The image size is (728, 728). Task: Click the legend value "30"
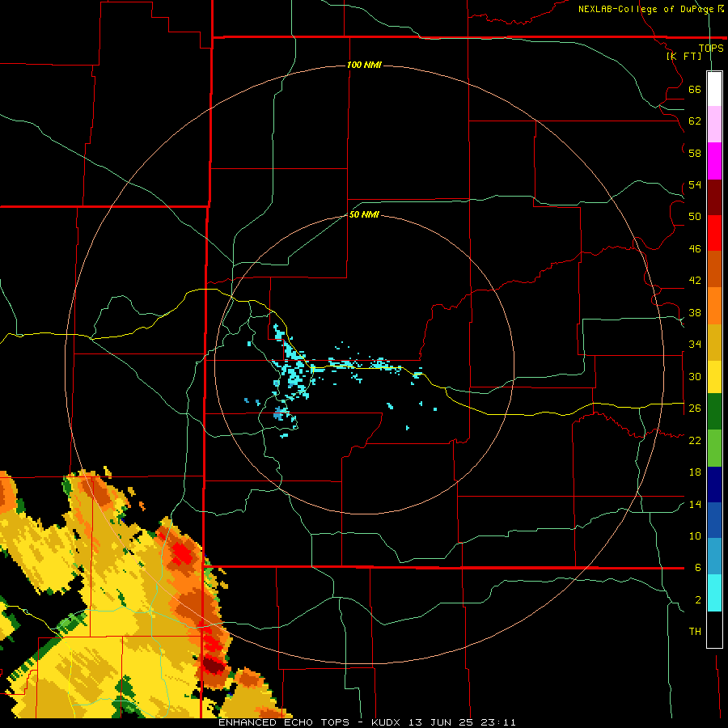[x=695, y=376]
